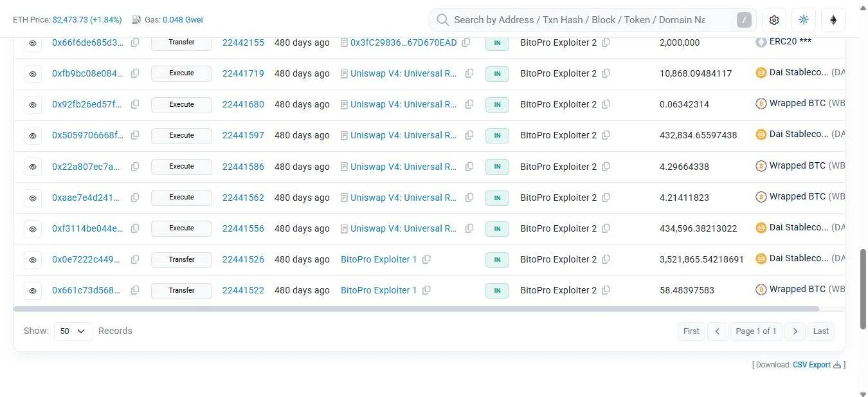Click the gas pump icon
Viewport: 868px width, 397px height.
pyautogui.click(x=136, y=20)
